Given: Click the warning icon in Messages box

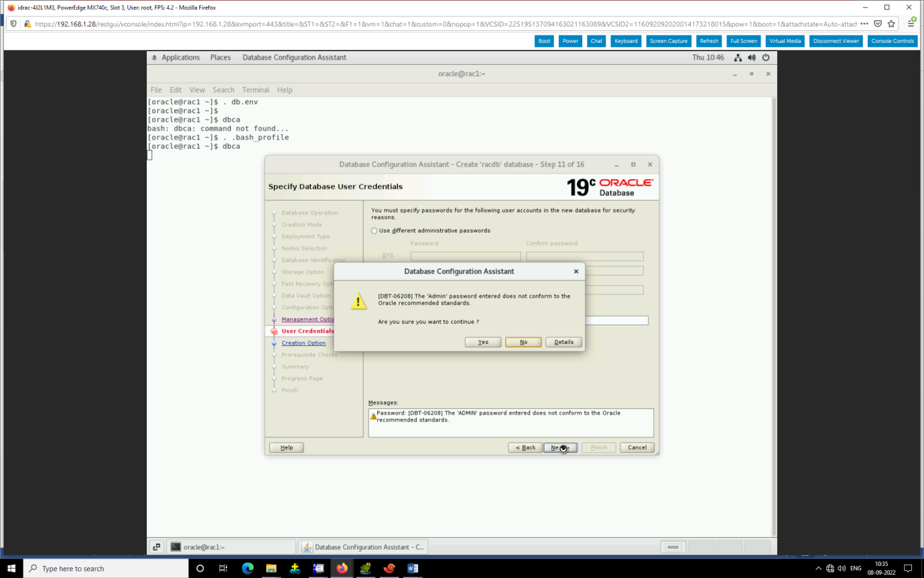Looking at the screenshot, I should [373, 416].
